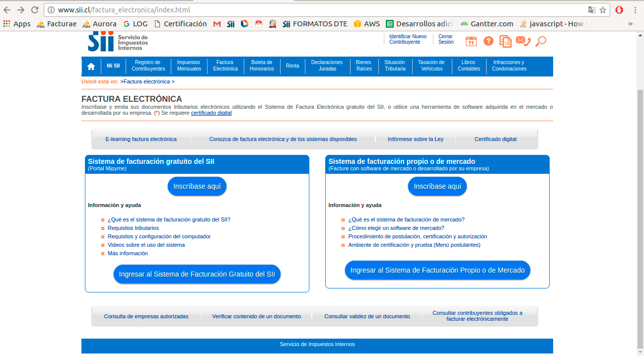Open Tasación de Vehículos menu
The height and width of the screenshot is (356, 644).
pos(431,66)
